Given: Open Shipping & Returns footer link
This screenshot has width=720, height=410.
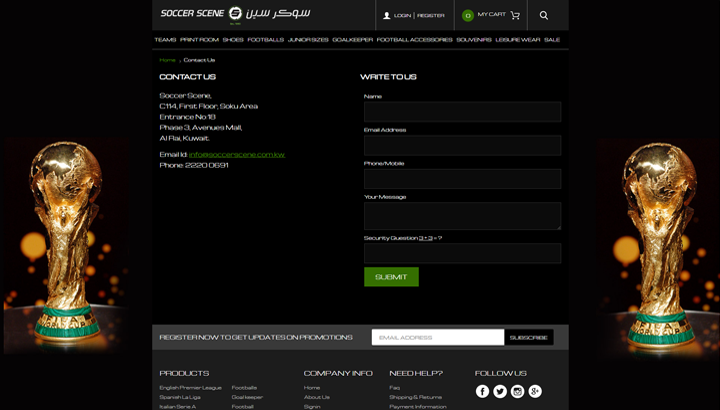Looking at the screenshot, I should coord(416,397).
